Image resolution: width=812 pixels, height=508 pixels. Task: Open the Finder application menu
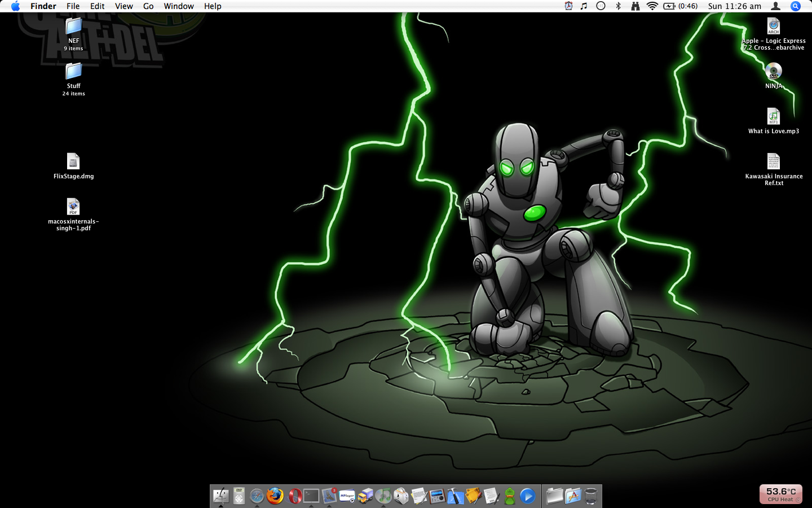[x=43, y=6]
